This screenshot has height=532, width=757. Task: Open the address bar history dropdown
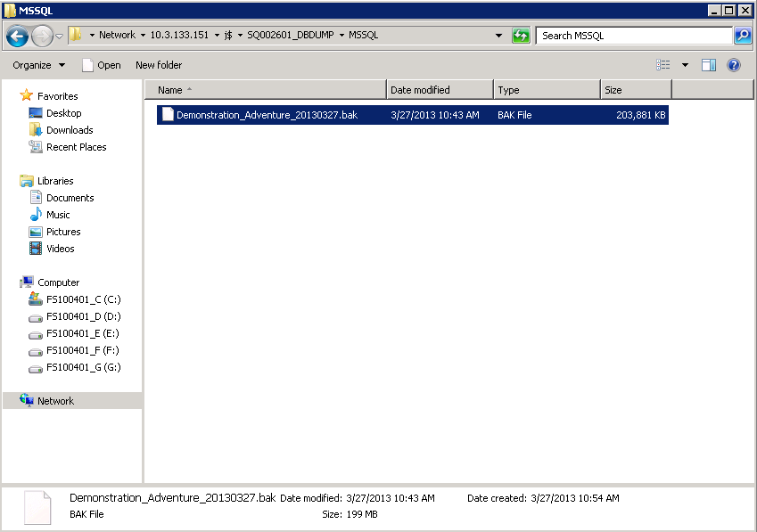coord(498,36)
